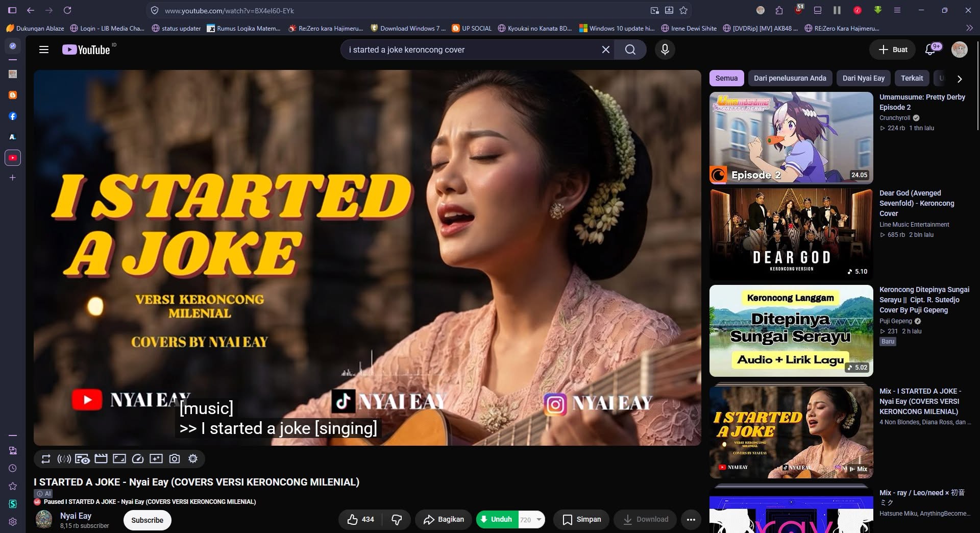Viewport: 980px width, 533px height.
Task: Open the browser extensions puzzle icon
Action: coord(779,10)
